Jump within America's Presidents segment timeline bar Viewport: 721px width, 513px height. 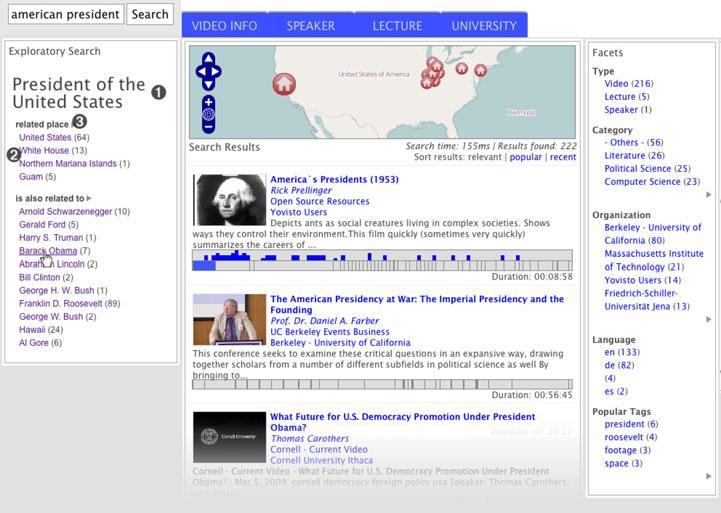tap(383, 260)
